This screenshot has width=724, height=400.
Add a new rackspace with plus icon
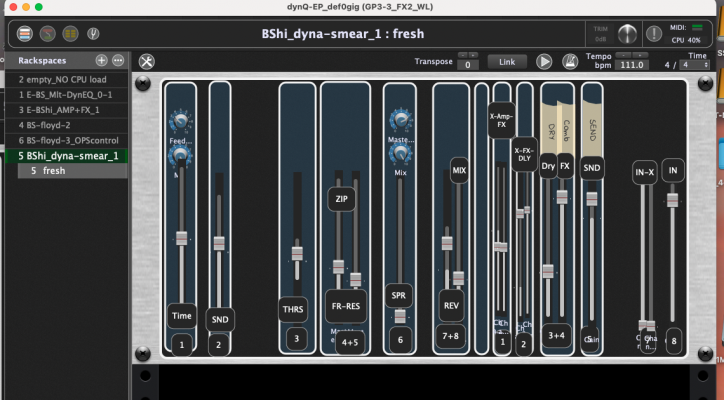pos(102,61)
